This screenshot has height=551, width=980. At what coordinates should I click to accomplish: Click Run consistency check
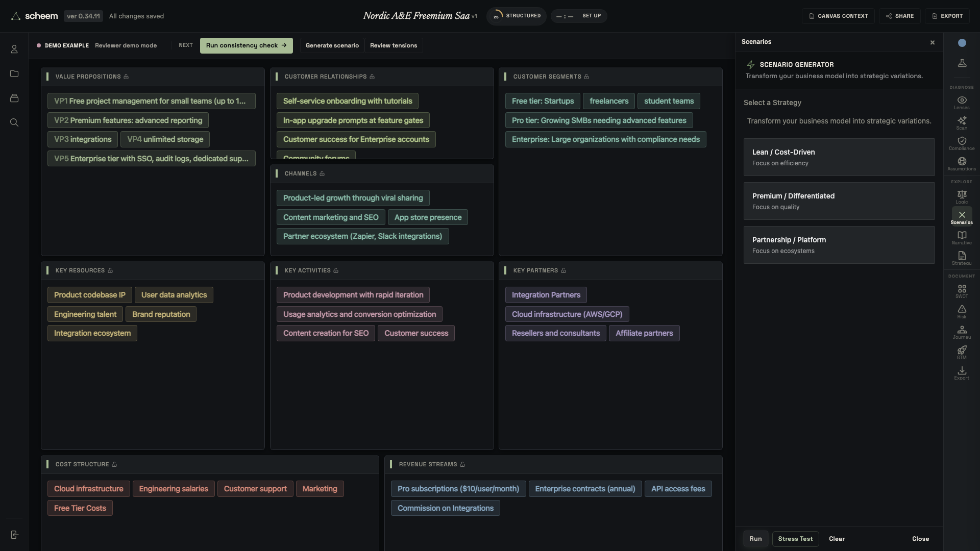pos(247,45)
